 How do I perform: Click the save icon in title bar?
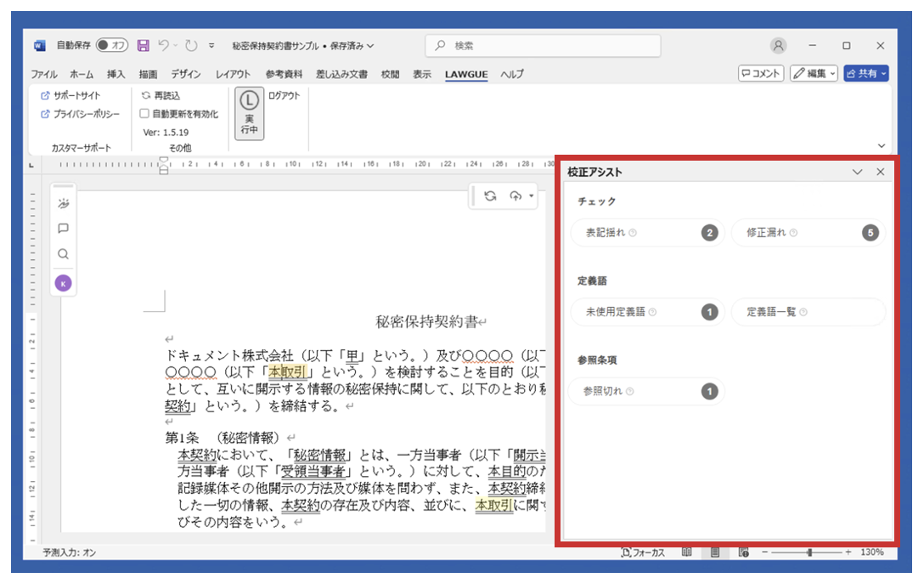[144, 46]
